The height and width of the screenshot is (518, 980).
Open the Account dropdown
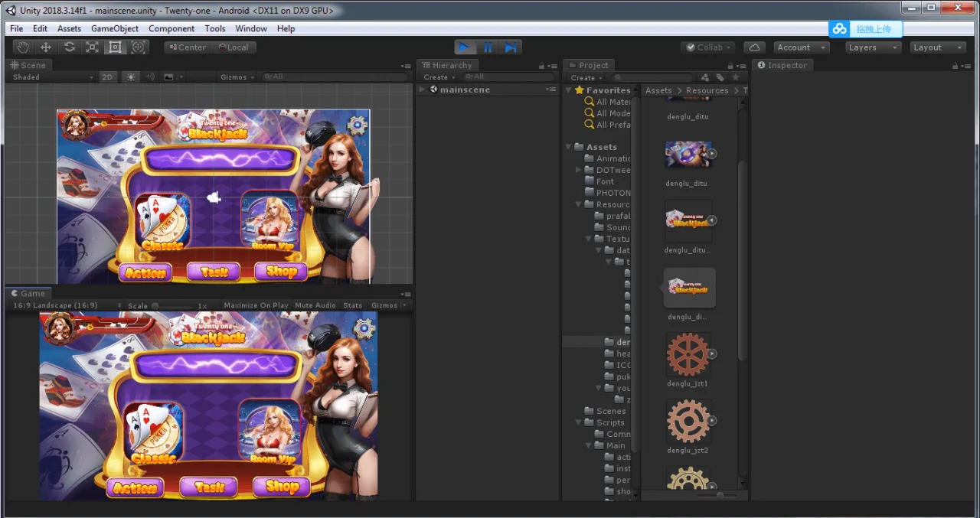coord(801,47)
